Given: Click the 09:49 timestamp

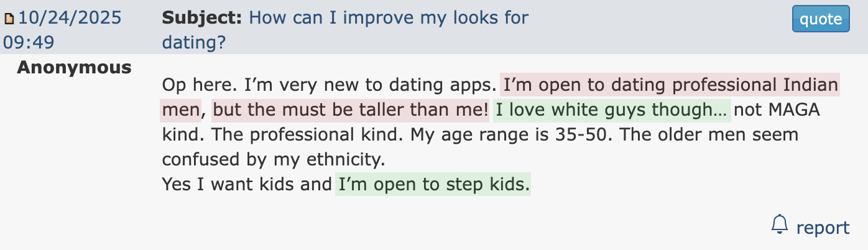Looking at the screenshot, I should 29,42.
